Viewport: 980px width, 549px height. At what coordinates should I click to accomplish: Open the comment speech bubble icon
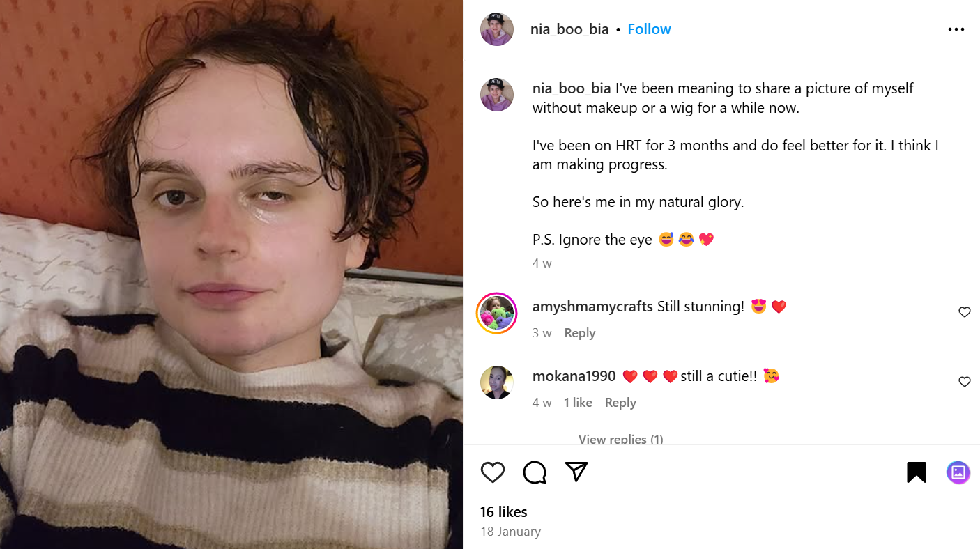[x=535, y=472]
